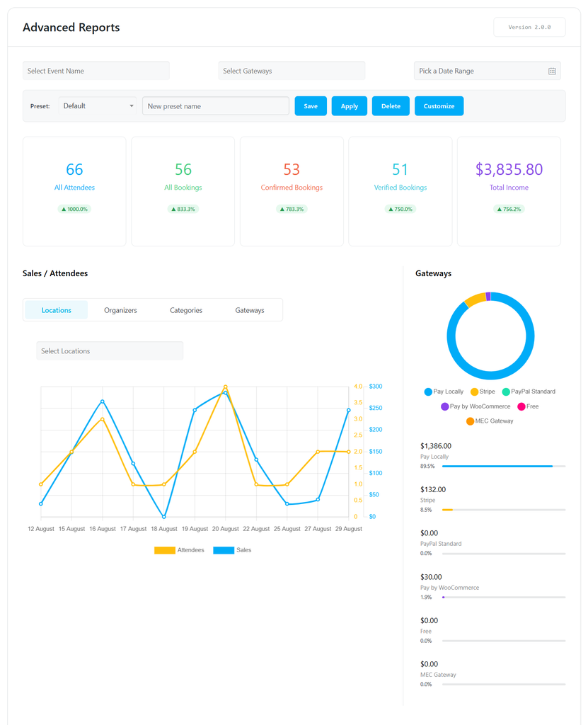
Task: Toggle the Sales series legend box
Action: [224, 550]
